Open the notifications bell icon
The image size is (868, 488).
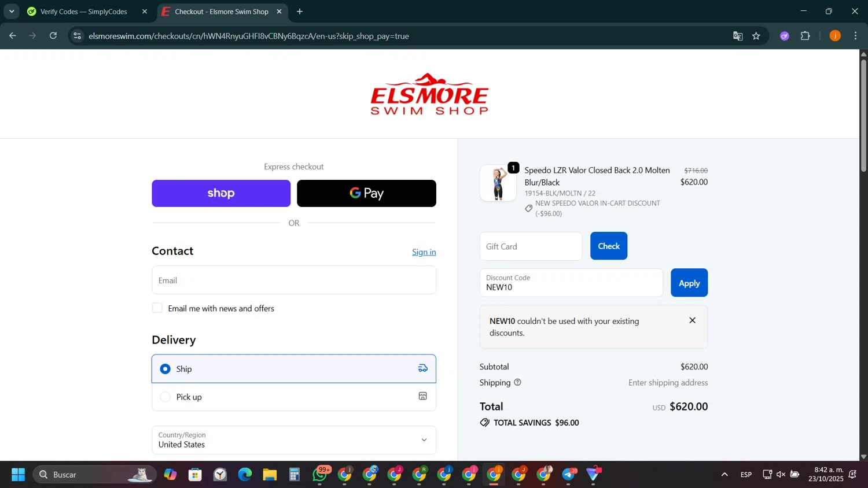pyautogui.click(x=852, y=475)
